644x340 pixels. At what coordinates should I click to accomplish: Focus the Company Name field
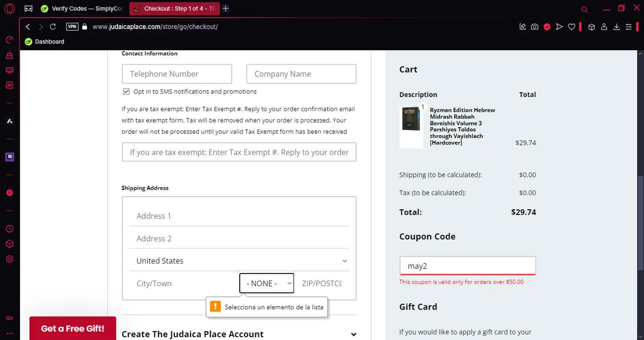pos(301,74)
